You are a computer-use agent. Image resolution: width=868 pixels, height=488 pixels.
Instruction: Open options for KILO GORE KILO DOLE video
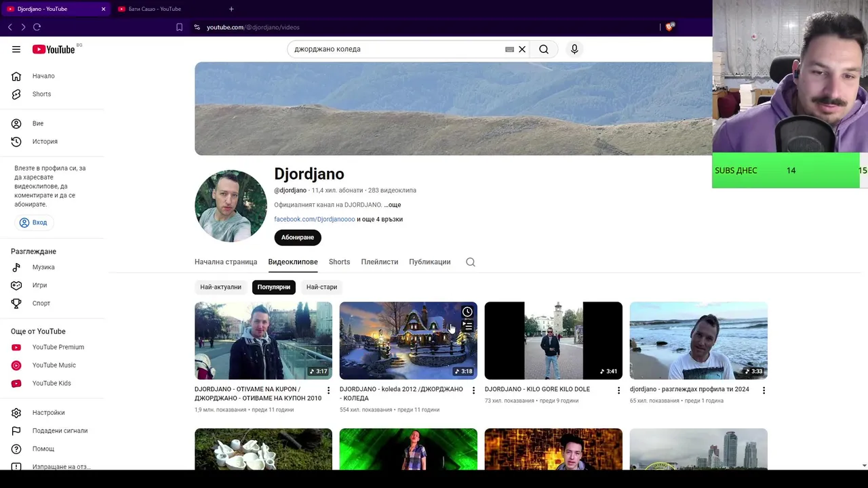tap(618, 390)
